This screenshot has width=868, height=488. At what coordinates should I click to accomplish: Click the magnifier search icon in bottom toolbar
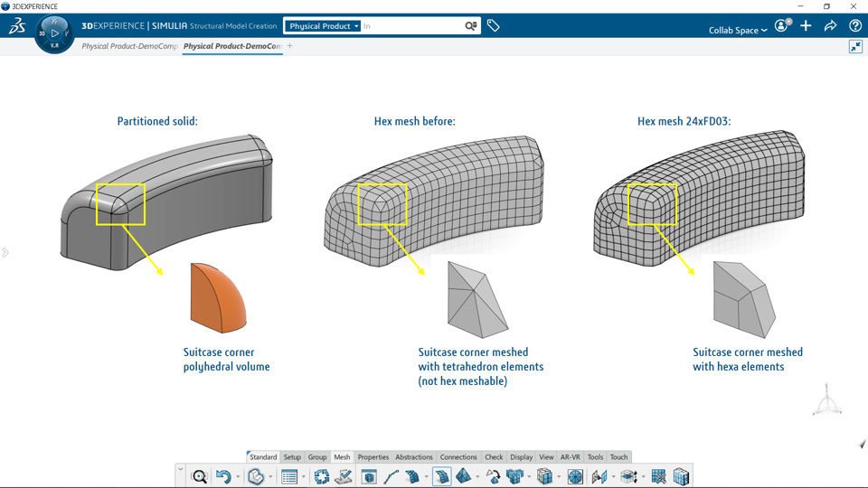[199, 476]
